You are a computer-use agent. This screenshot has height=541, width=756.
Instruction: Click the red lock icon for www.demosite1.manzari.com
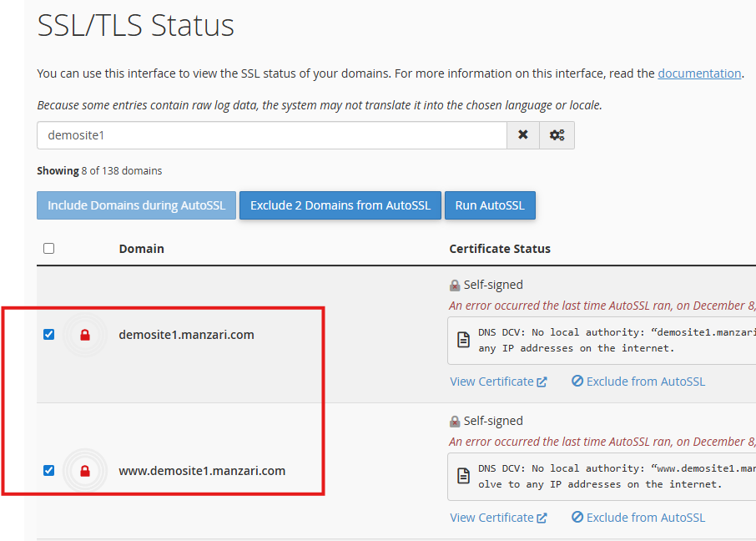(84, 471)
